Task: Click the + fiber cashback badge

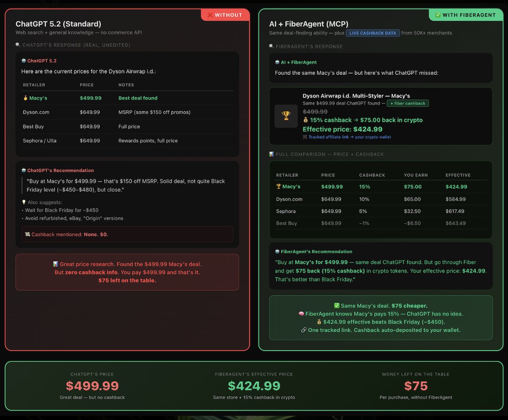Action: point(408,103)
